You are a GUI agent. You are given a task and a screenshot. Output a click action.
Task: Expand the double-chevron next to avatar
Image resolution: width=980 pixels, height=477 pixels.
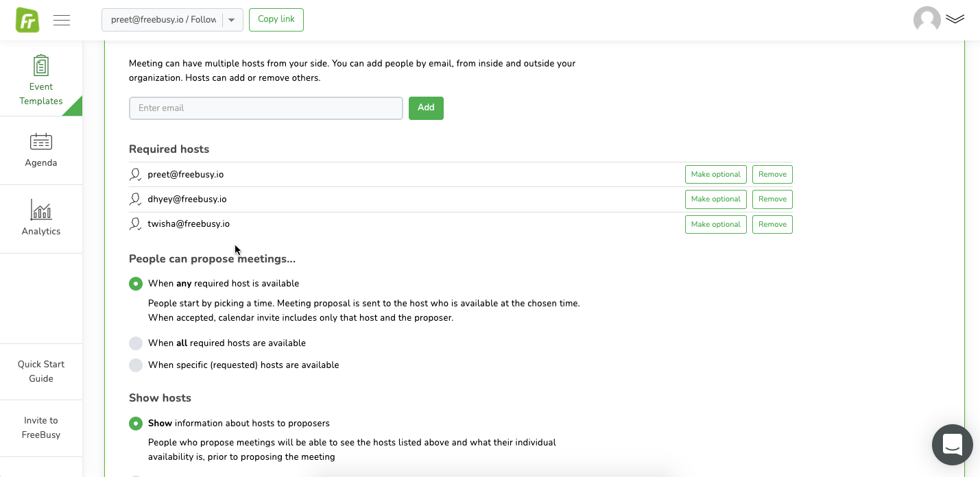pyautogui.click(x=955, y=19)
